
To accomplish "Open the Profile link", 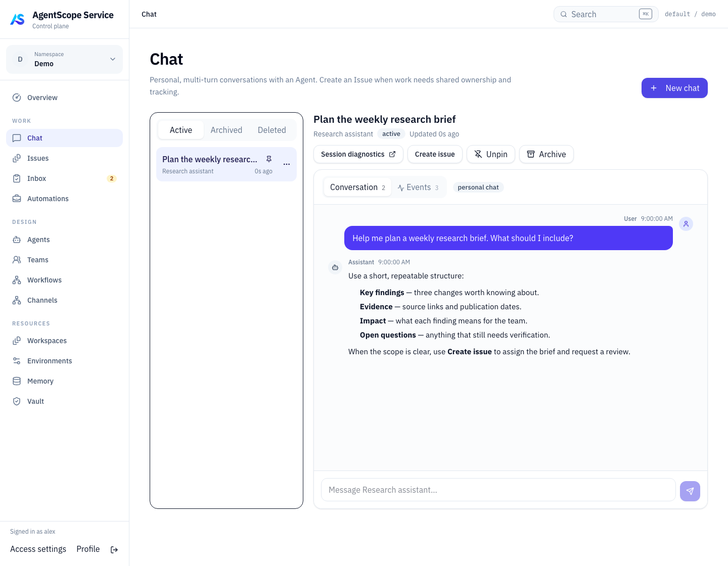I will [88, 549].
